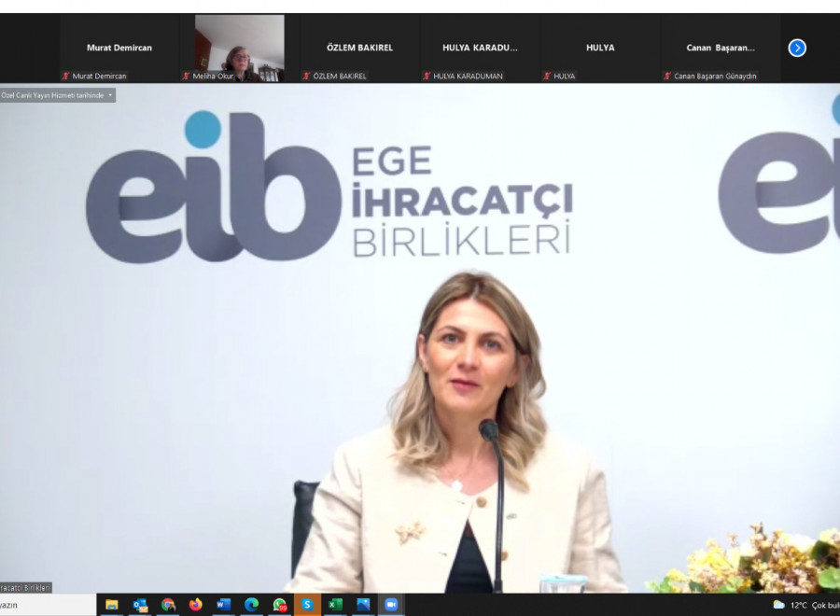Click the Zoom icon in the taskbar
Screen dimensions: 840x616
[391, 605]
